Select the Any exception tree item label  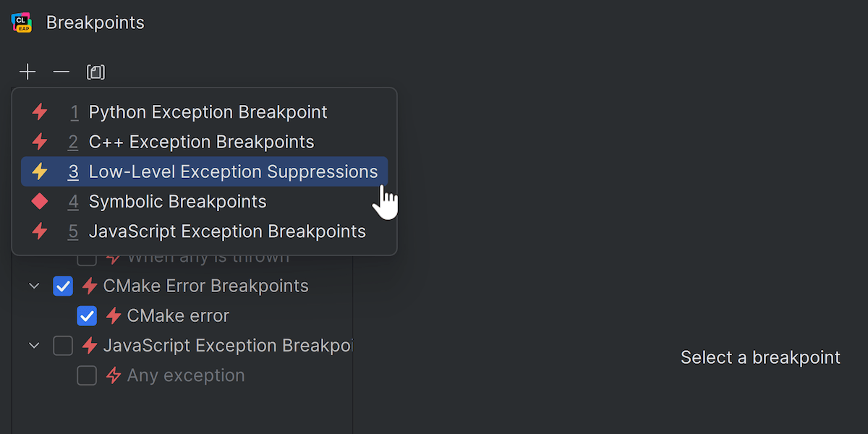186,375
